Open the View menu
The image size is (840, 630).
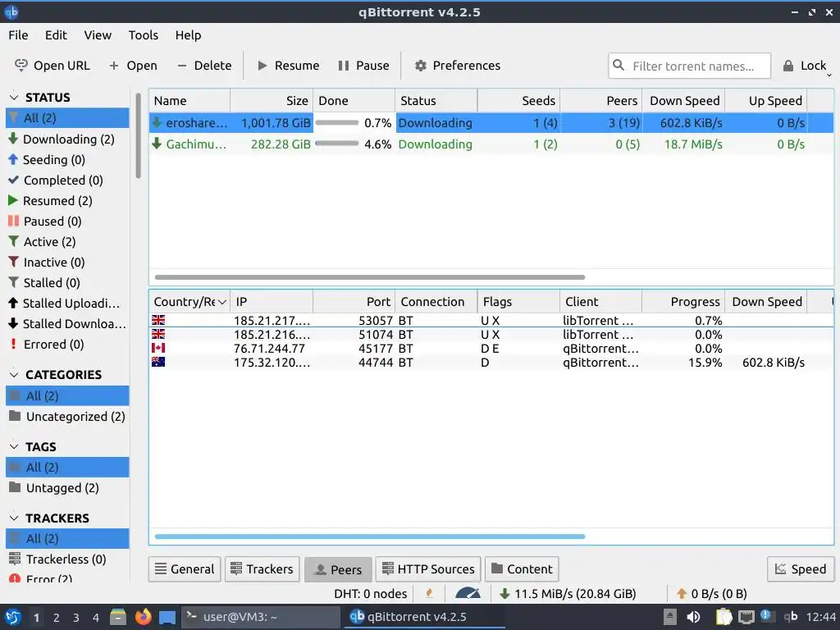(x=98, y=34)
